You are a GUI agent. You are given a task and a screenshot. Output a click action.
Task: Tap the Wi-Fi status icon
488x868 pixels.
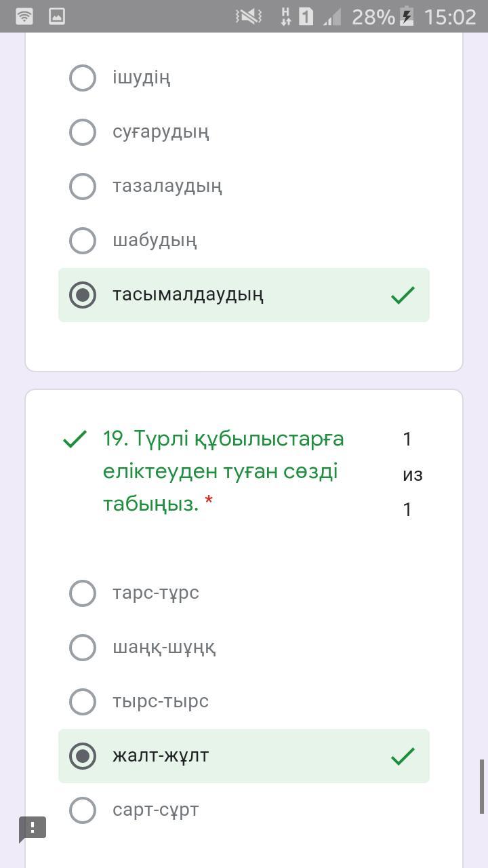pos(24,16)
